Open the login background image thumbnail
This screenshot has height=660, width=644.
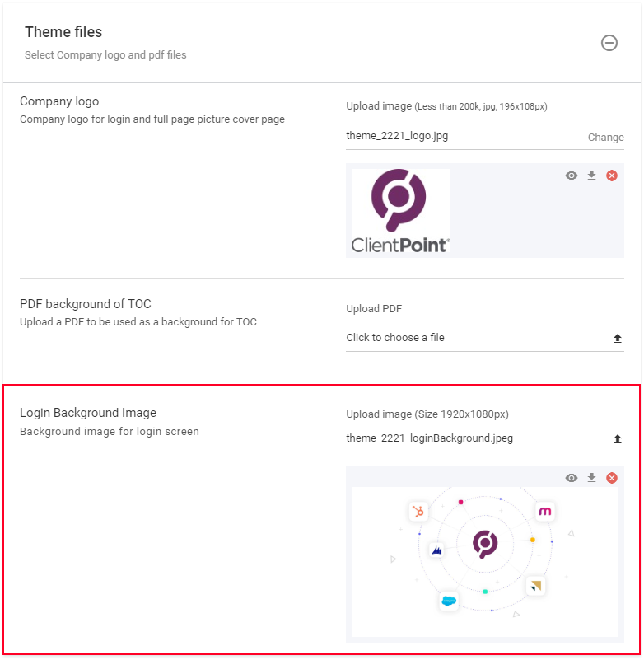point(484,561)
